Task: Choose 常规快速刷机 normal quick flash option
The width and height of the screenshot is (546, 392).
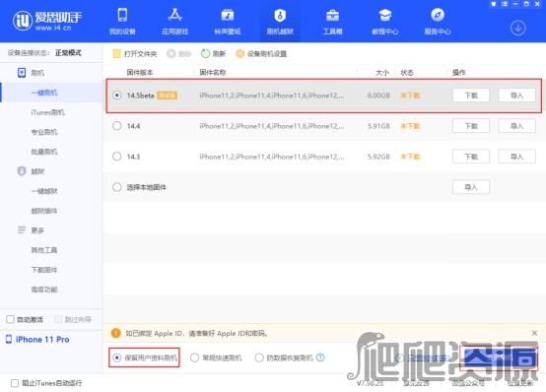Action: coord(195,358)
